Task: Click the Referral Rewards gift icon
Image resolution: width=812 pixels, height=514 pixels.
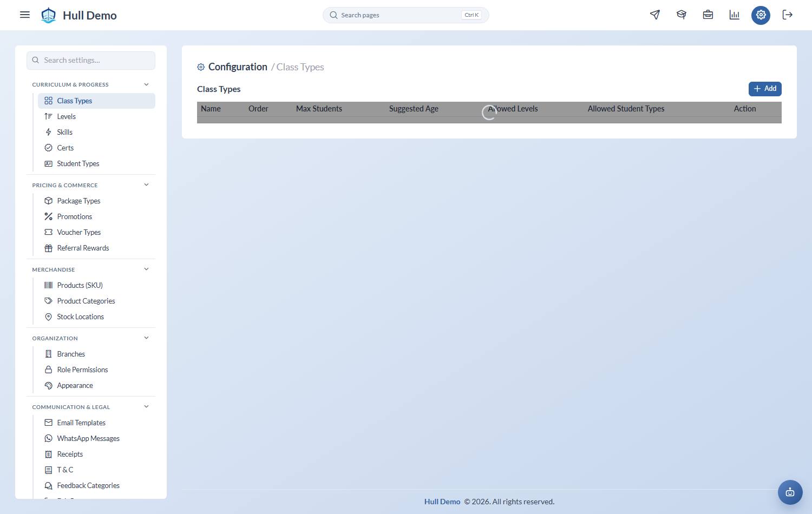Action: (48, 248)
